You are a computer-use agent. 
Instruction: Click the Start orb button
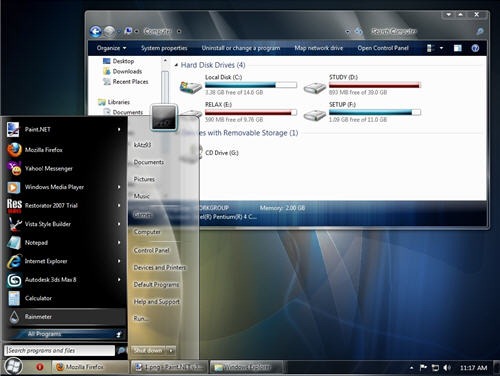pos(13,366)
